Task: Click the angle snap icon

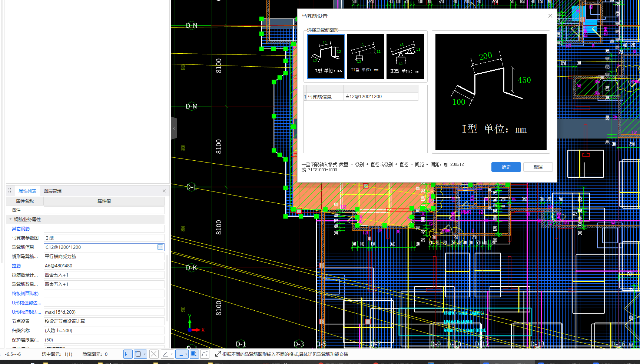Action: (x=166, y=354)
